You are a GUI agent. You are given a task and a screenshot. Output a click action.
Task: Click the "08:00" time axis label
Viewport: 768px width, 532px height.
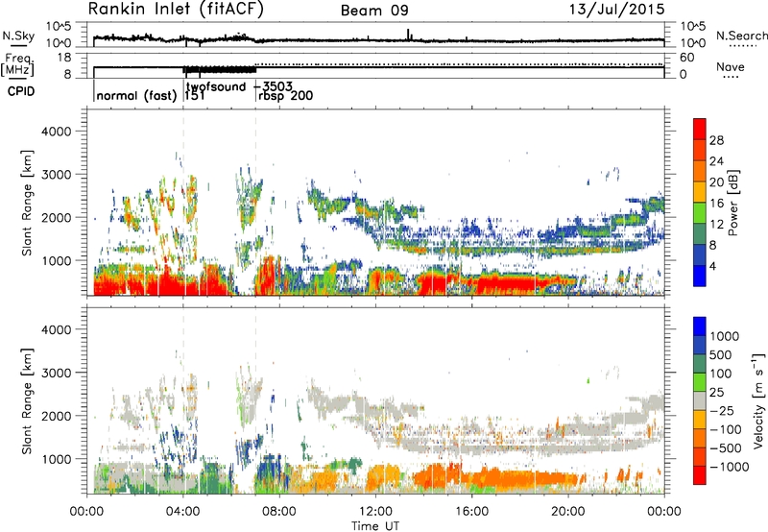click(279, 512)
